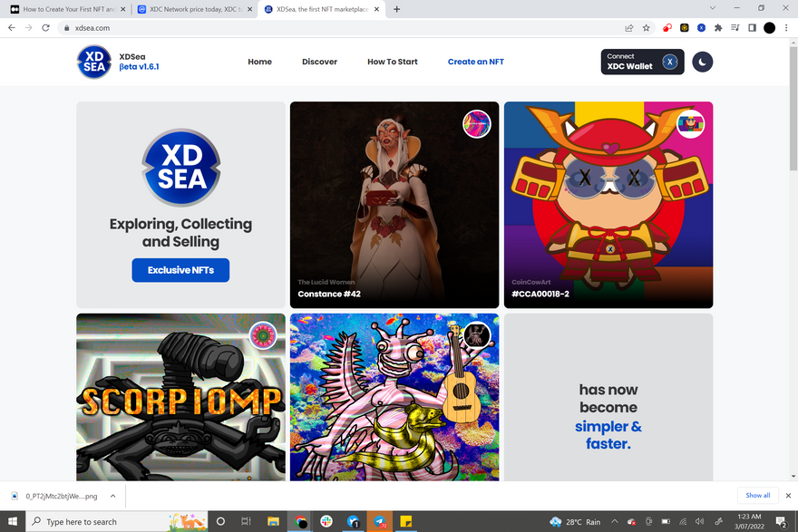Click the creator avatar on the Constance #42 card

click(477, 124)
